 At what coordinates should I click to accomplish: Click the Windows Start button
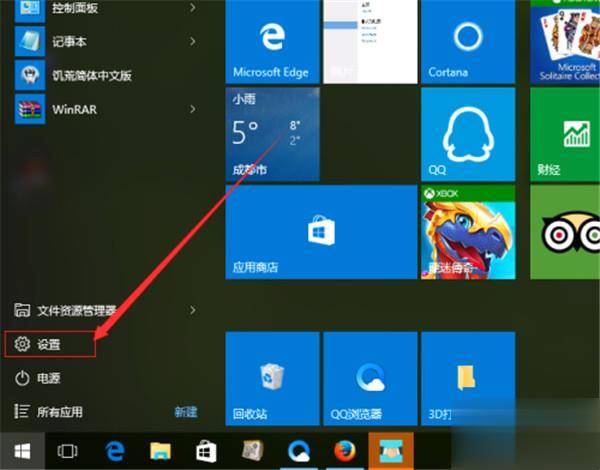pos(22,451)
